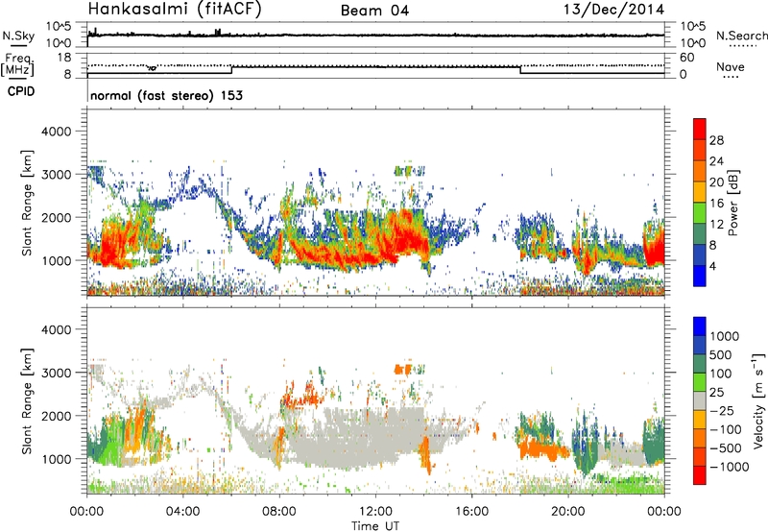Click the '3000' tick of the velocity panel
Screen dimensions: 768x532
[x=57, y=373]
